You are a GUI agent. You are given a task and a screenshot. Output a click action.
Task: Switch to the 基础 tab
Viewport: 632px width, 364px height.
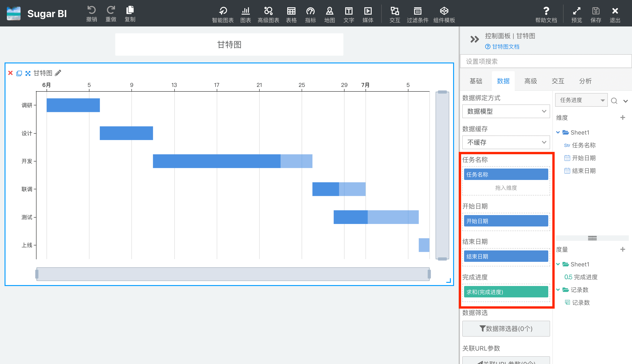coord(476,81)
